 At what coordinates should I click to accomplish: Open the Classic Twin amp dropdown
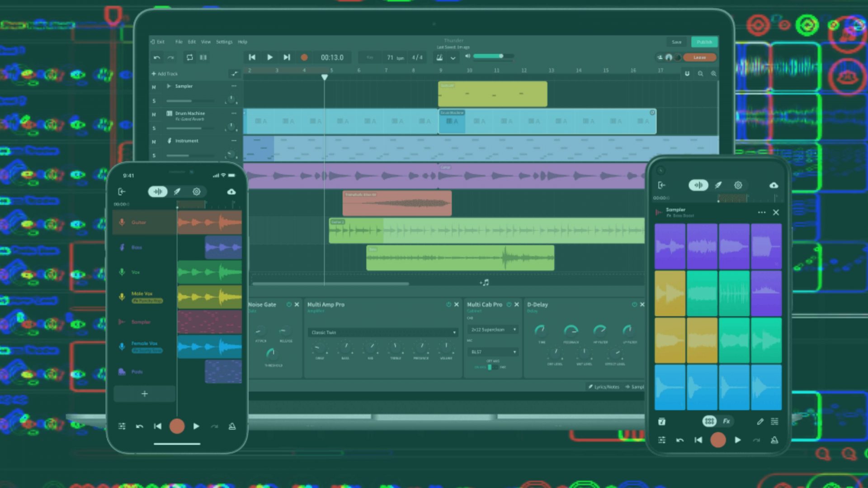coord(382,332)
